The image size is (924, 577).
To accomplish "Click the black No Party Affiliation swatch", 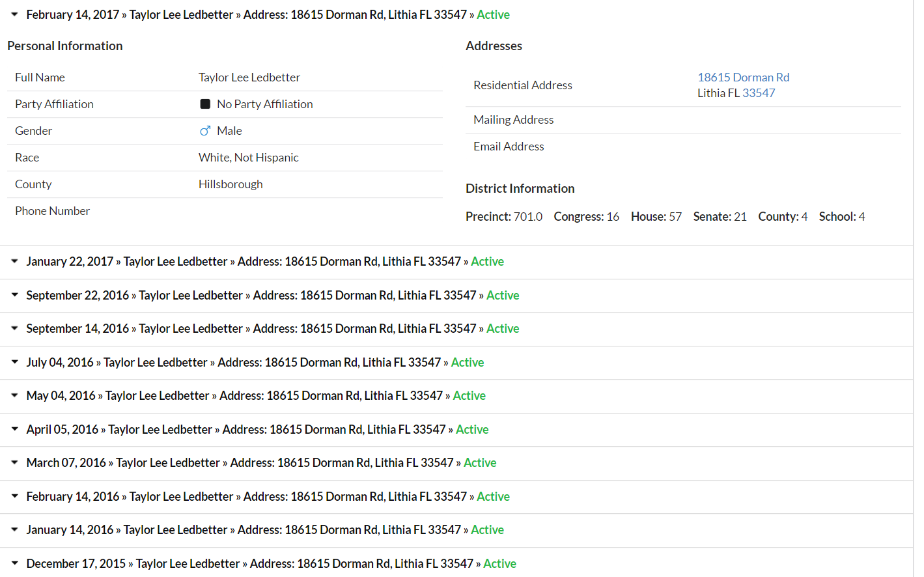I will (205, 104).
